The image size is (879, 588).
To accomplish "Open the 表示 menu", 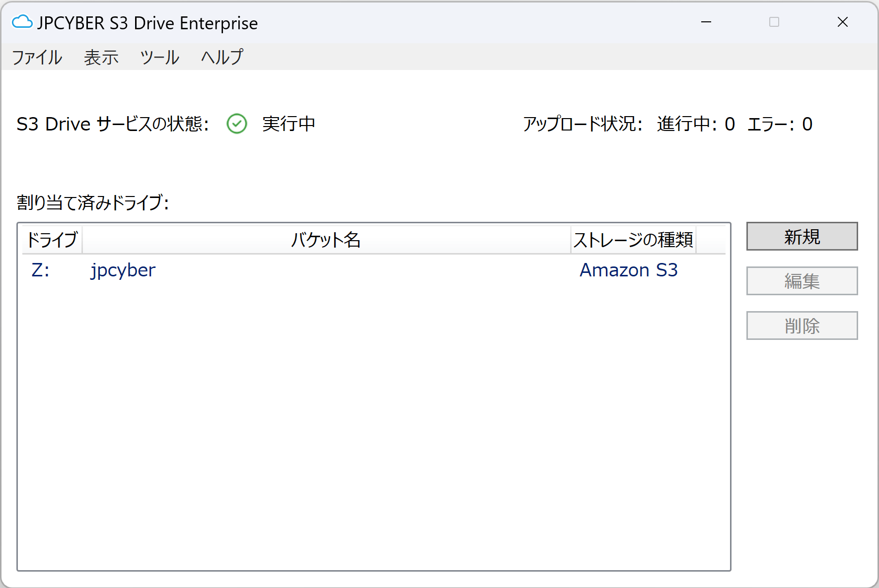I will tap(101, 57).
